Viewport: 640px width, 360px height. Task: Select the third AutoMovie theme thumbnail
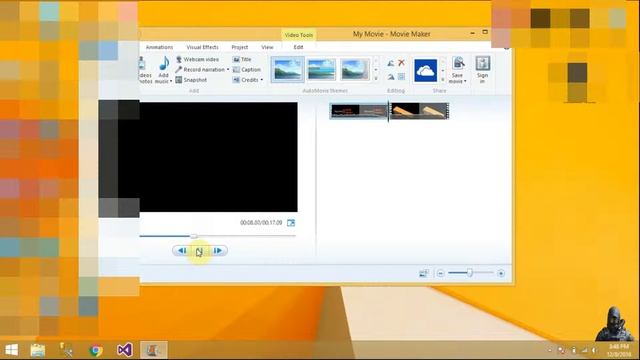[x=355, y=69]
